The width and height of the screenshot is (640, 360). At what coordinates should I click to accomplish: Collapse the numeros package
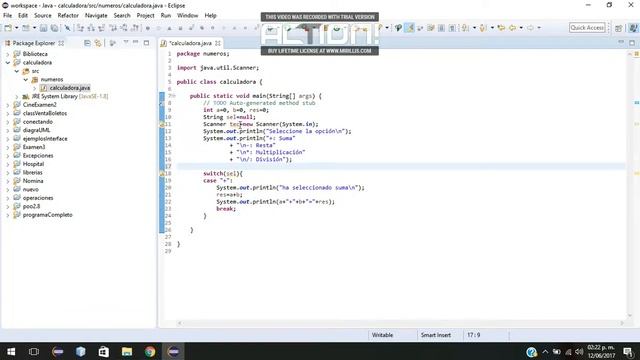26,80
